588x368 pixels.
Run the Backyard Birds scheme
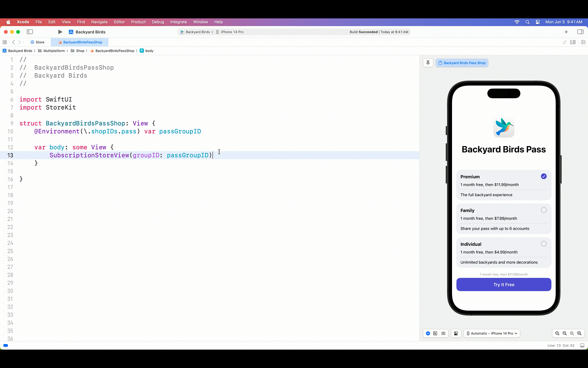pyautogui.click(x=60, y=32)
